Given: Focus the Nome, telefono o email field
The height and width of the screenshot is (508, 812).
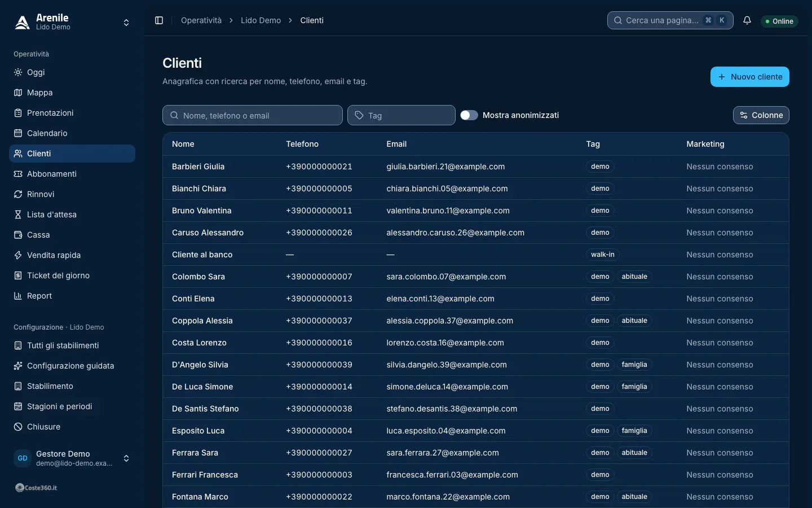Looking at the screenshot, I should [253, 115].
